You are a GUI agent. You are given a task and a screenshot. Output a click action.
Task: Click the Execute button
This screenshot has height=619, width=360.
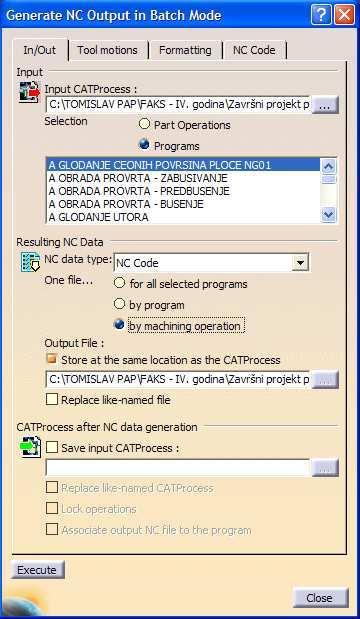(x=37, y=570)
